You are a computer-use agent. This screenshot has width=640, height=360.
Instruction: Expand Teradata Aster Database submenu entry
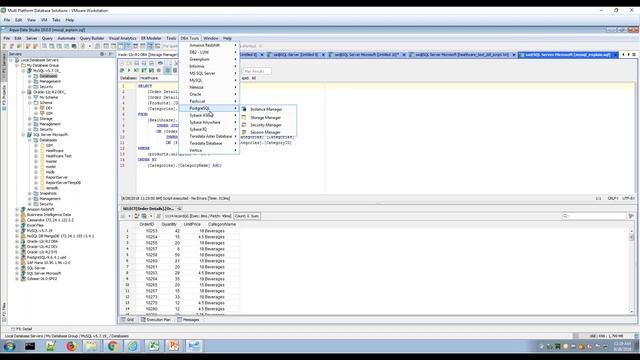pos(209,136)
